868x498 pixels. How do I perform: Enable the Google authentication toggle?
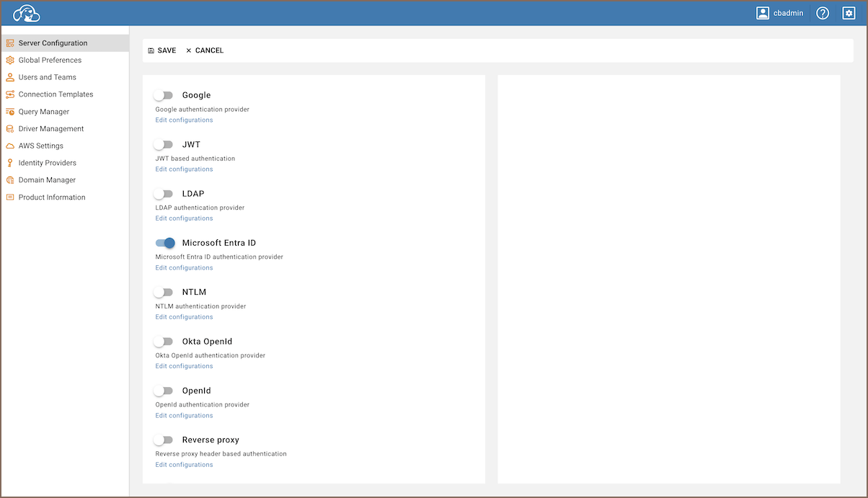pyautogui.click(x=164, y=95)
